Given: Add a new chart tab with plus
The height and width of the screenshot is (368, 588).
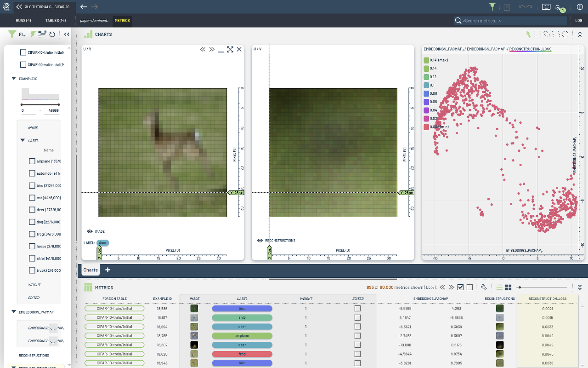Looking at the screenshot, I should pyautogui.click(x=107, y=270).
